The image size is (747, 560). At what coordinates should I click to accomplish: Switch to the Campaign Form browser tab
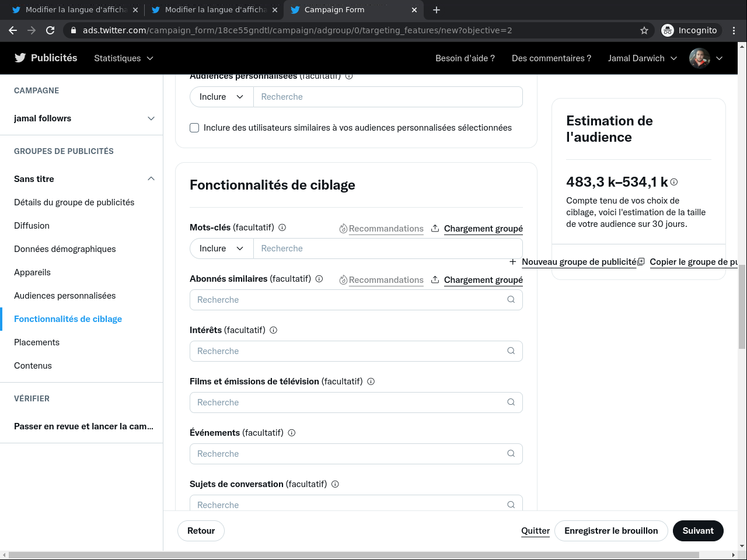(354, 10)
